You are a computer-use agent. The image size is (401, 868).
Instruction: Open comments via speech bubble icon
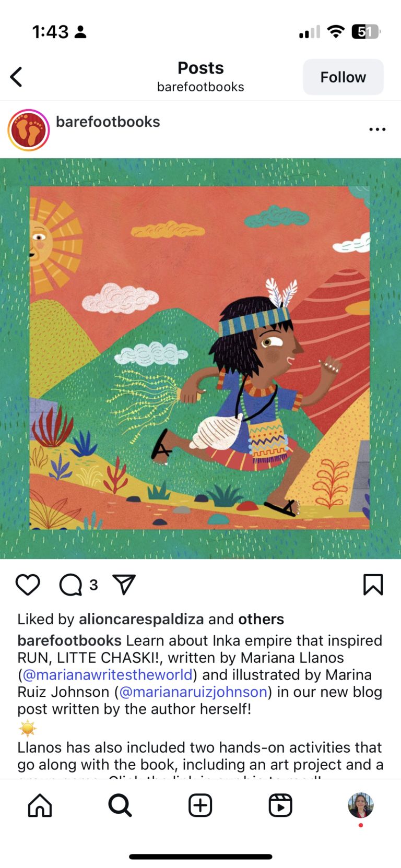click(70, 585)
